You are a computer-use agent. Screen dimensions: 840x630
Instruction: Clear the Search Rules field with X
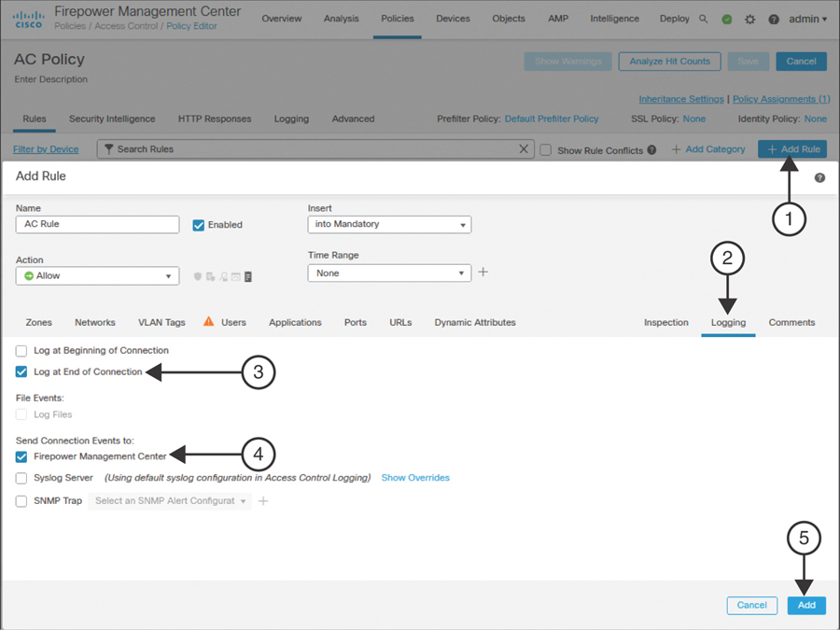pos(524,149)
